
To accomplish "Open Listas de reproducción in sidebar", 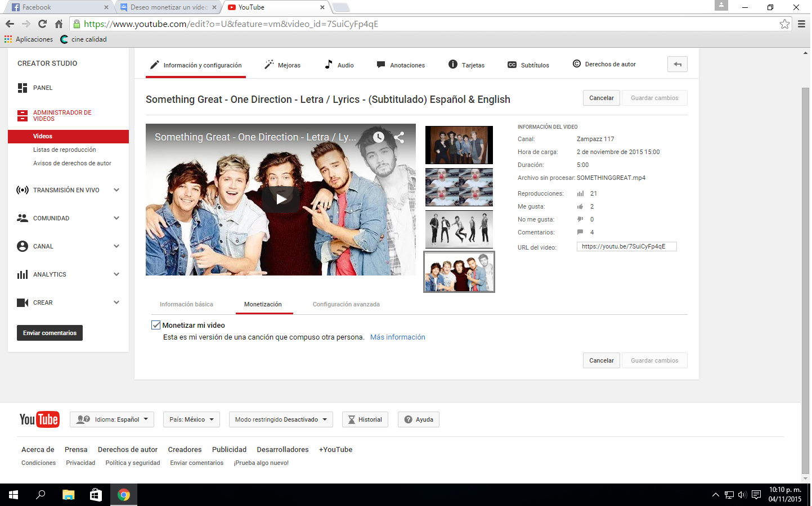I will [x=64, y=150].
